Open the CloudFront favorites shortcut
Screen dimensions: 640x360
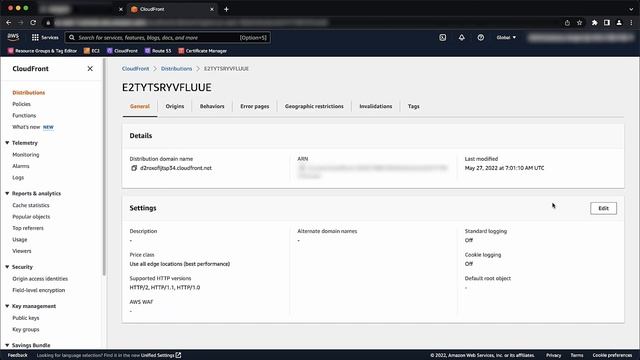tap(122, 51)
